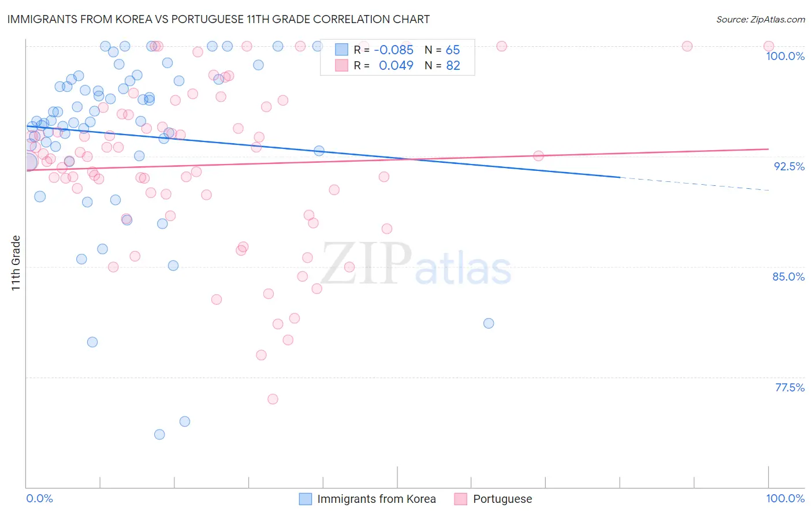
Task: Click the 100.0% x-axis tick label
Action: coord(785,498)
